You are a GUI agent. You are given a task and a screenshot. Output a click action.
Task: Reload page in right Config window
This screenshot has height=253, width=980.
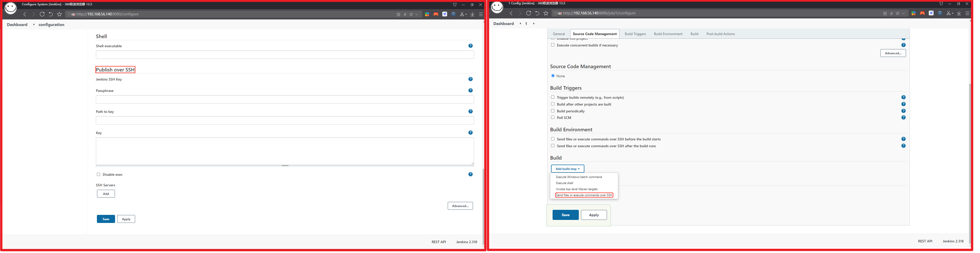pyautogui.click(x=528, y=13)
